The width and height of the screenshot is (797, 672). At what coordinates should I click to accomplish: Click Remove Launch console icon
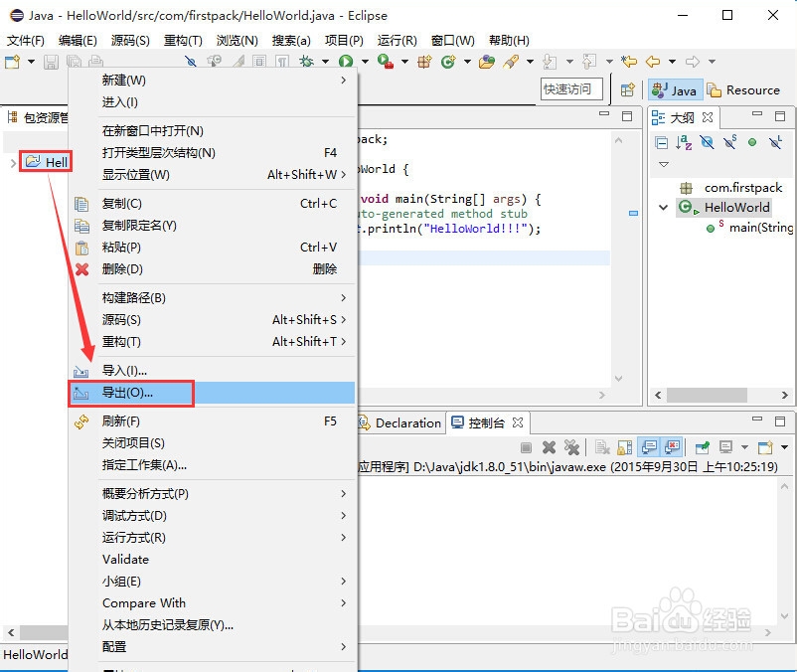point(549,447)
